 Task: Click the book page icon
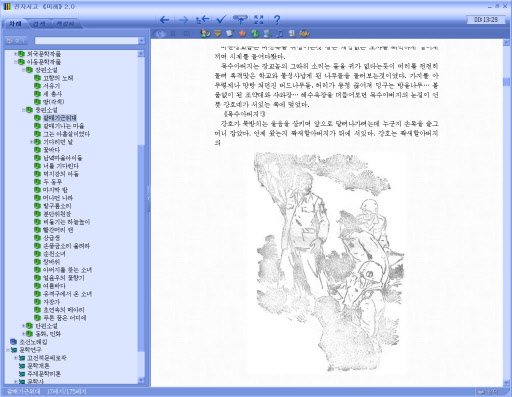pos(292,33)
